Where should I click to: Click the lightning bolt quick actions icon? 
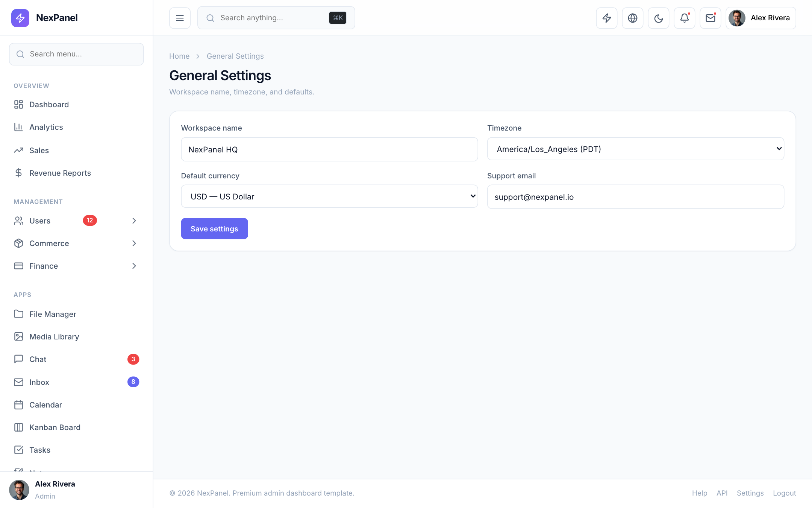(x=606, y=18)
